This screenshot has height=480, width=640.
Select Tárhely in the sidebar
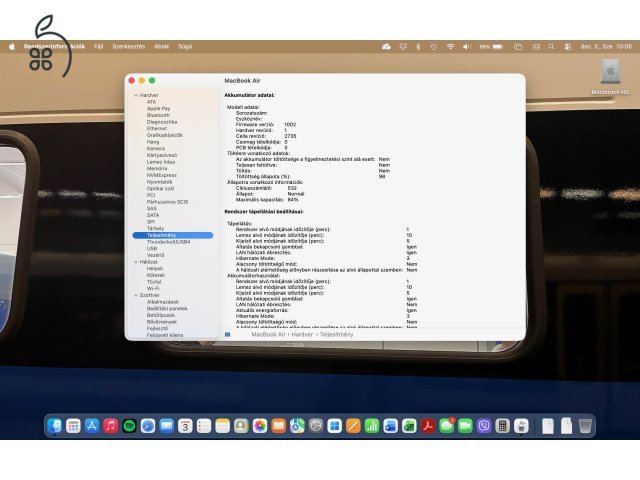click(155, 229)
